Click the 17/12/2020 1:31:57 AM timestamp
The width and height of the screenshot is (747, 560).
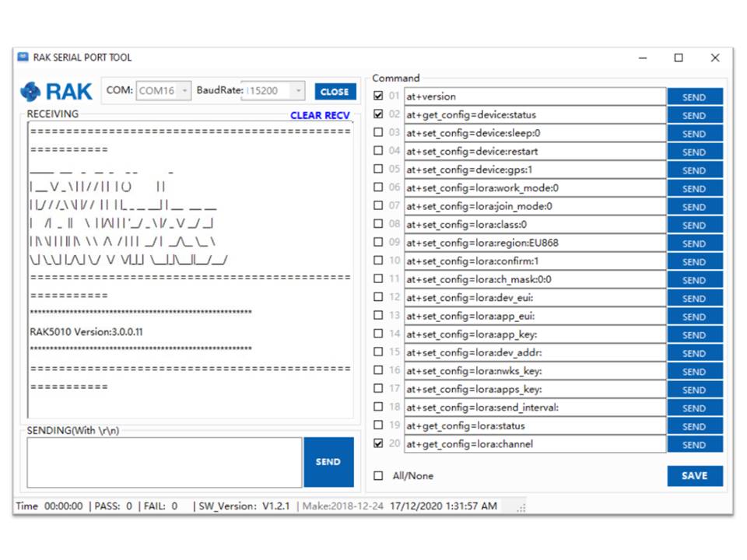pyautogui.click(x=444, y=506)
